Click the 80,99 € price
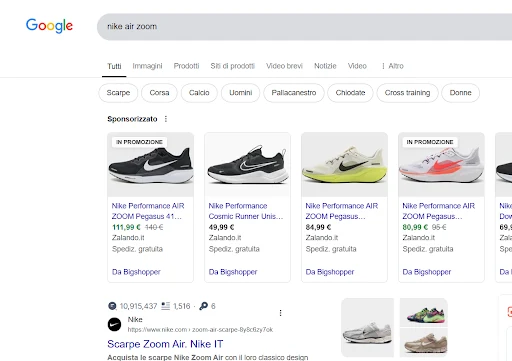Screen dimensions: 512x361 point(415,227)
